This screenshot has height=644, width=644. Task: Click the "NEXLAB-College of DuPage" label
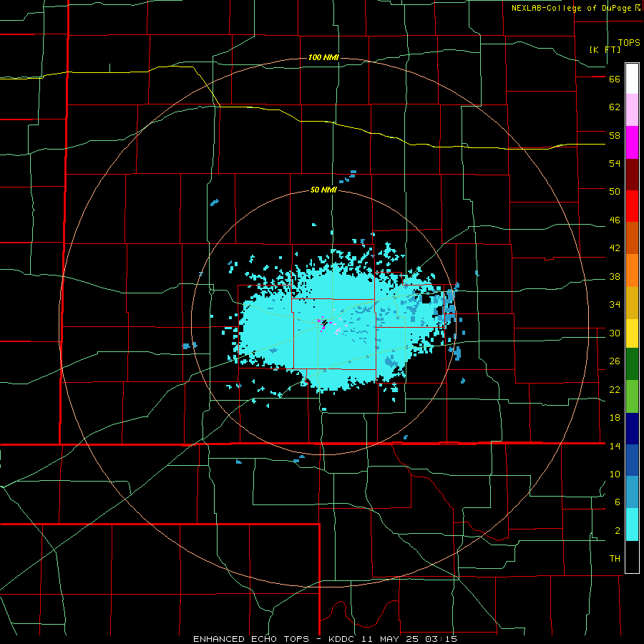[572, 8]
